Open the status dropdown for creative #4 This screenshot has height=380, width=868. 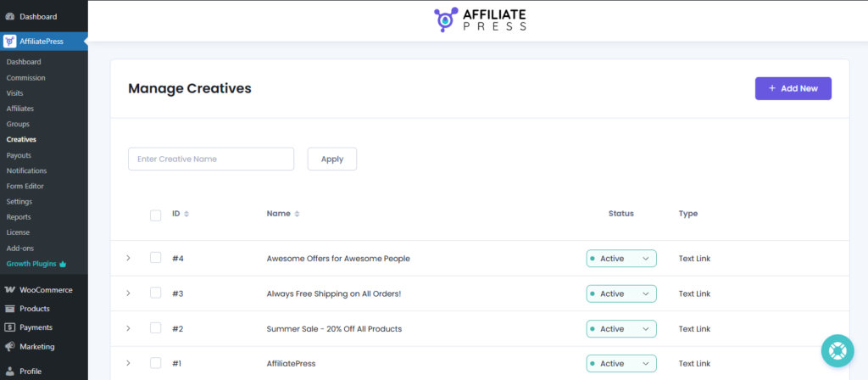click(620, 258)
